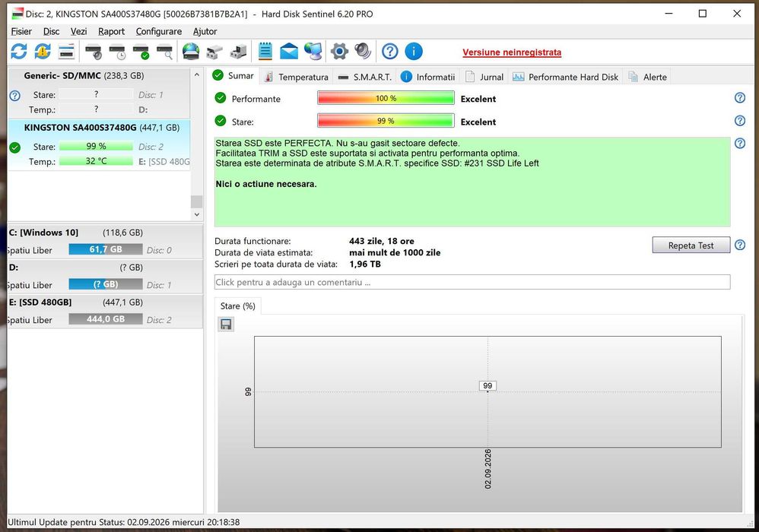Switch to the Sumar tab
Image resolution: width=759 pixels, height=532 pixels.
point(233,76)
